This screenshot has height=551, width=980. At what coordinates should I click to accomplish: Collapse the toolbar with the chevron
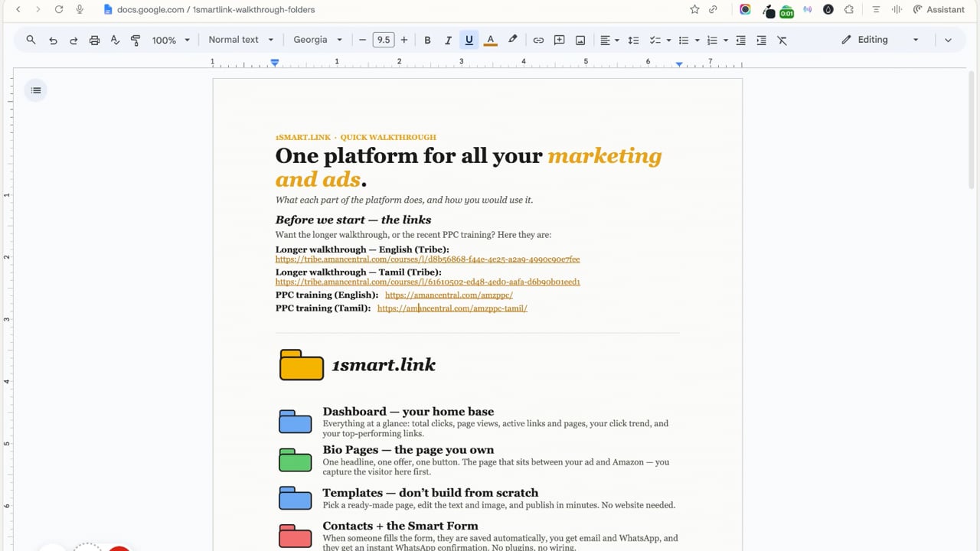[x=948, y=40]
